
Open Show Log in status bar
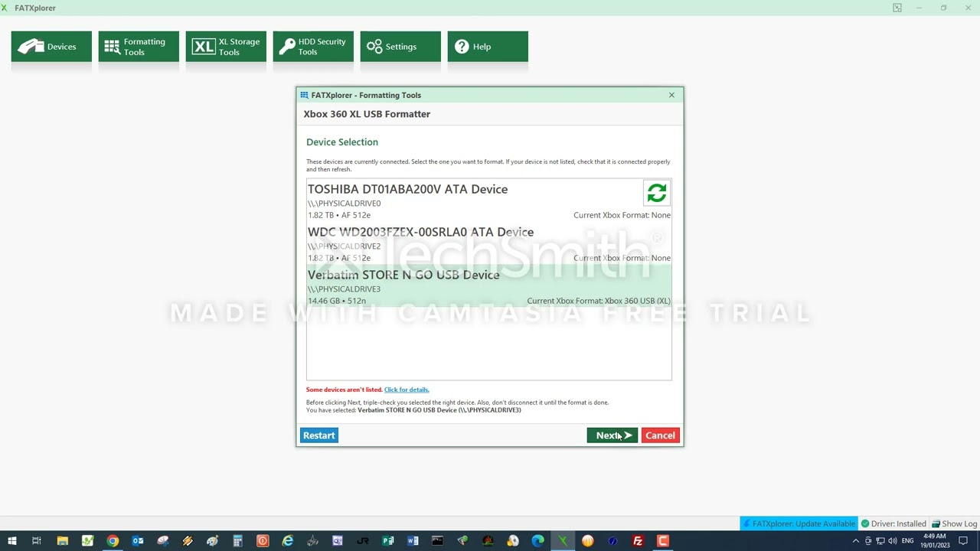coord(954,523)
